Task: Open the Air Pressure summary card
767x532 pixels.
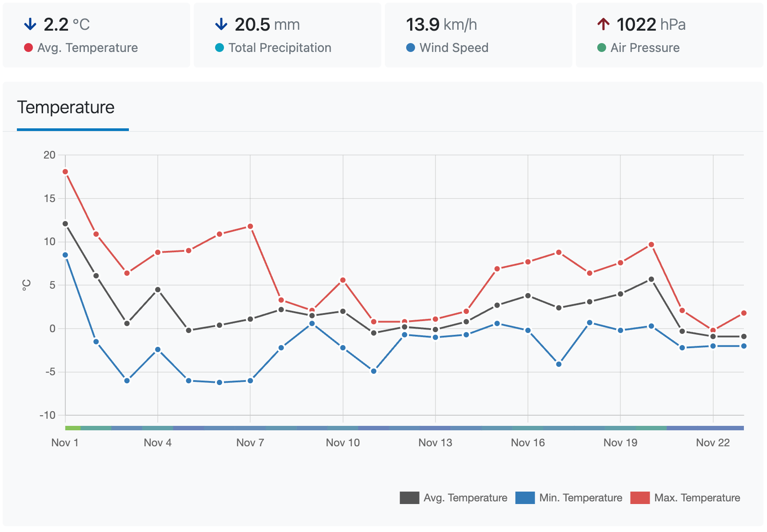Action: pyautogui.click(x=670, y=35)
